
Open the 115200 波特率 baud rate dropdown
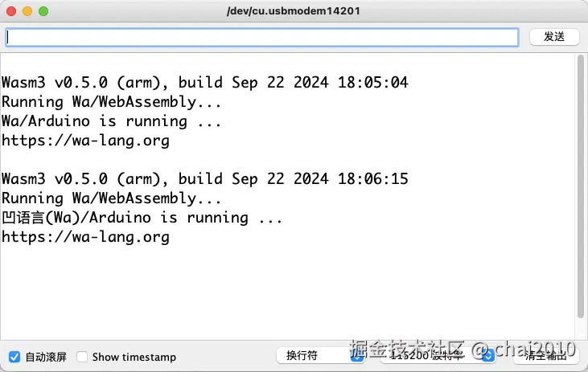(434, 356)
